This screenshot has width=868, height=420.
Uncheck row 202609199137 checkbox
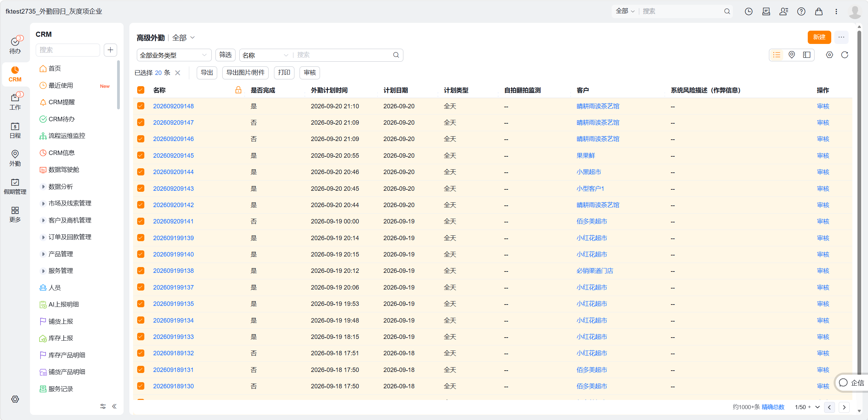coord(141,287)
